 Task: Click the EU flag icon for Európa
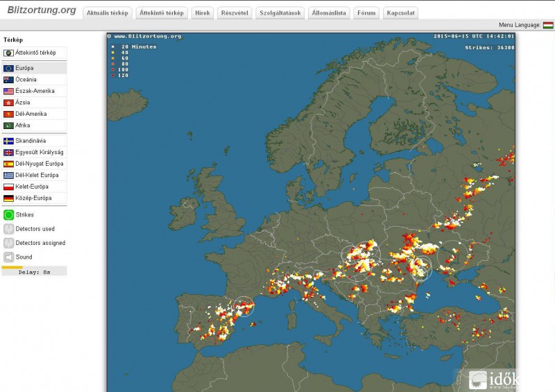8,69
